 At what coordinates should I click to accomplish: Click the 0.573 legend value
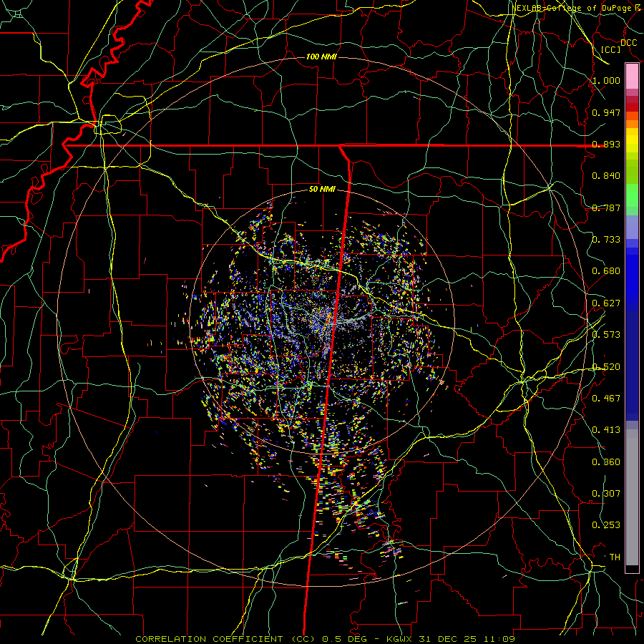tap(606, 335)
